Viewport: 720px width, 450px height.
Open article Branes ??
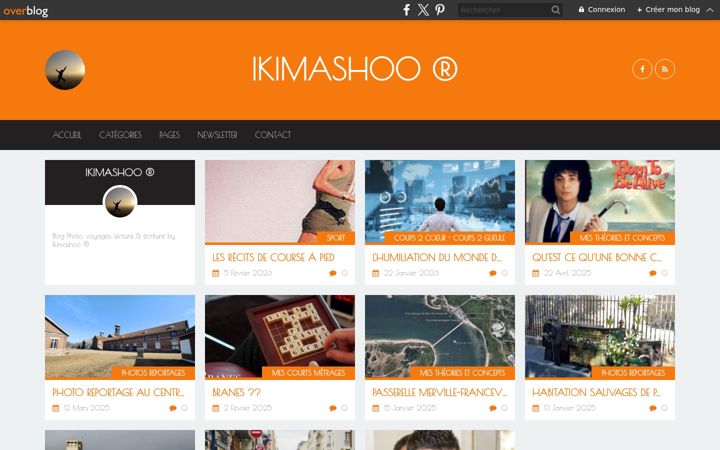[x=236, y=392]
